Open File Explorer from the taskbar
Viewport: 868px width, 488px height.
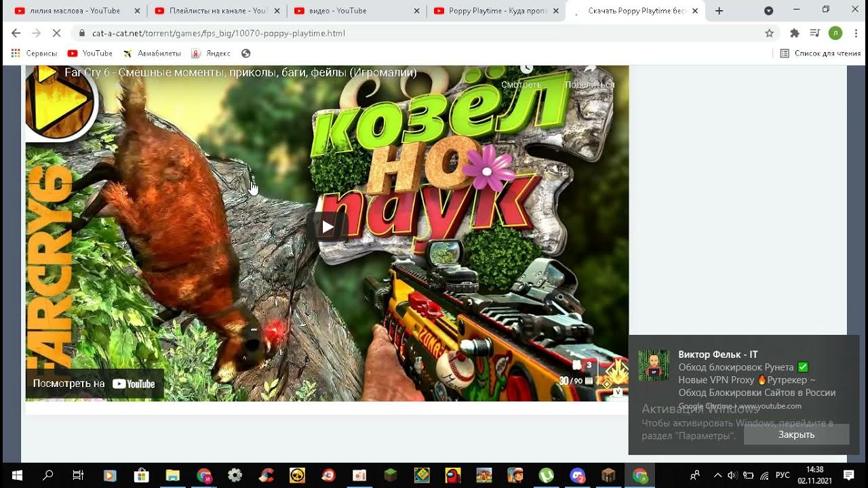[172, 475]
